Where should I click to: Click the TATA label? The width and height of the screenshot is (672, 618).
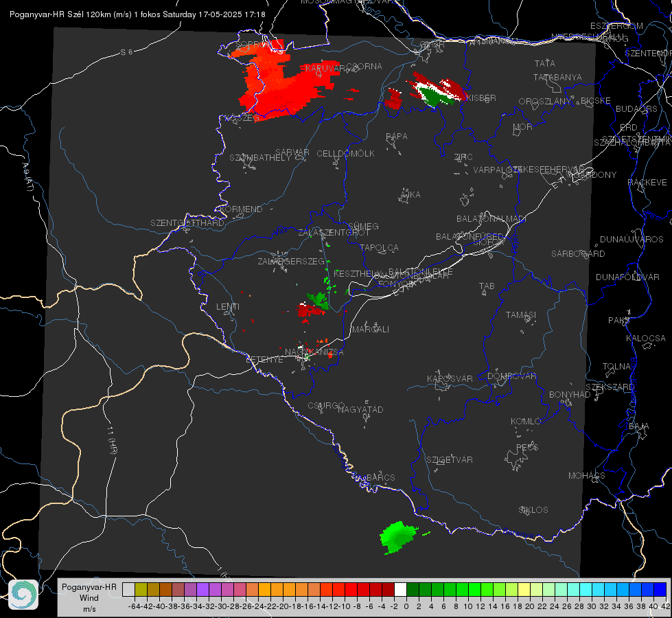545,63
